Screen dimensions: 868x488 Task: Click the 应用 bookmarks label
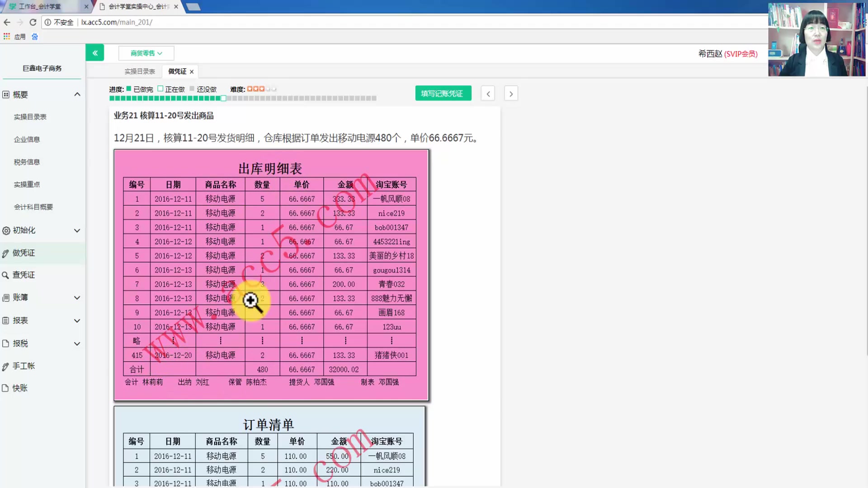coord(20,37)
